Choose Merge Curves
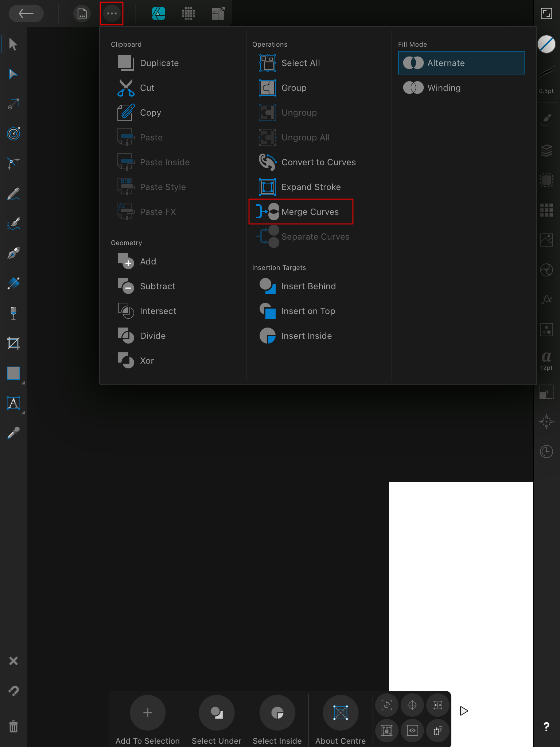The width and height of the screenshot is (560, 747). [301, 212]
